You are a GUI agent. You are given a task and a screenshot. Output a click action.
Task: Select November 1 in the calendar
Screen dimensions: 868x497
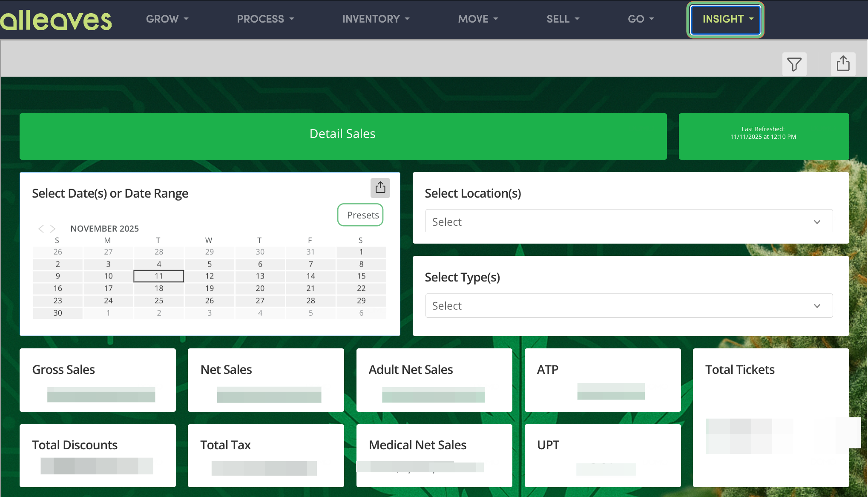coord(361,252)
